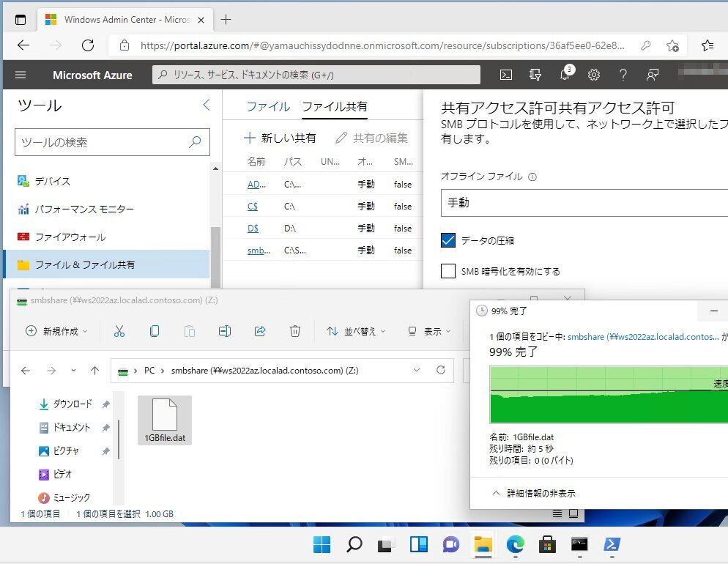Collapse 詳細情報の非表示 in copy dialog
728x564 pixels.
534,493
